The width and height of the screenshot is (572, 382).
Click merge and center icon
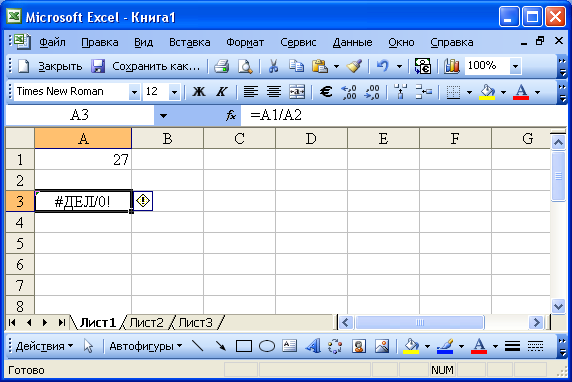coord(297,92)
